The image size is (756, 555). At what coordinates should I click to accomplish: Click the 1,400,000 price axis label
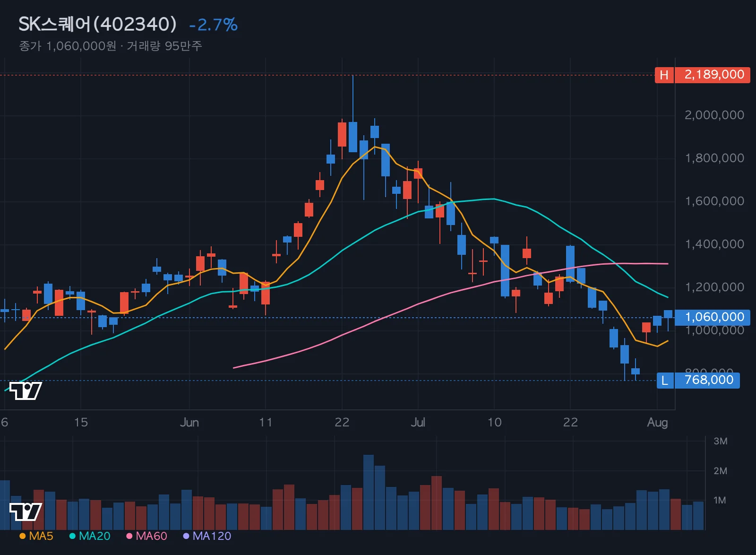(x=714, y=244)
